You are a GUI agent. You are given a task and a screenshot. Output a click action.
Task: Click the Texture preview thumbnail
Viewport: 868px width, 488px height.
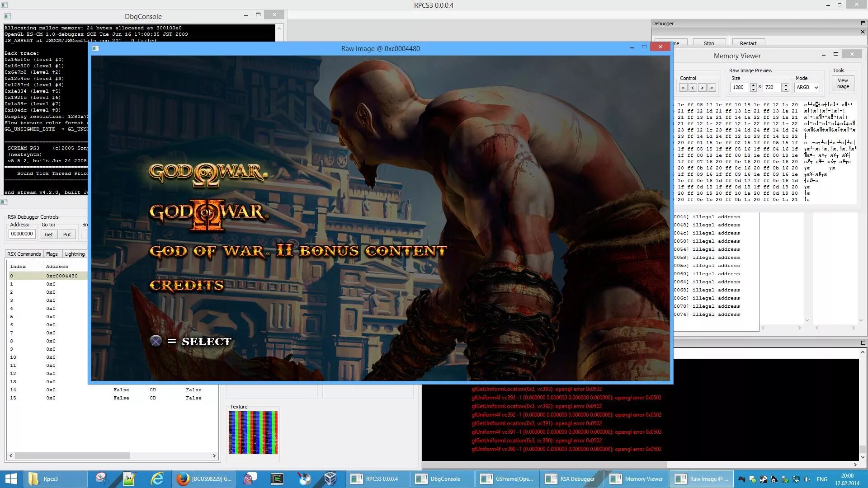click(x=253, y=432)
